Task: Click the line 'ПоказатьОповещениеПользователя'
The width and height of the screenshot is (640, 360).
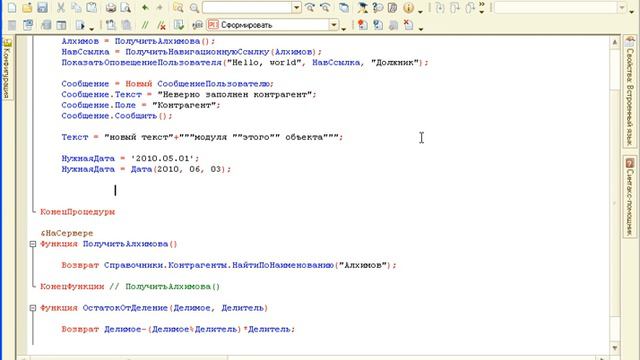Action: [x=245, y=63]
